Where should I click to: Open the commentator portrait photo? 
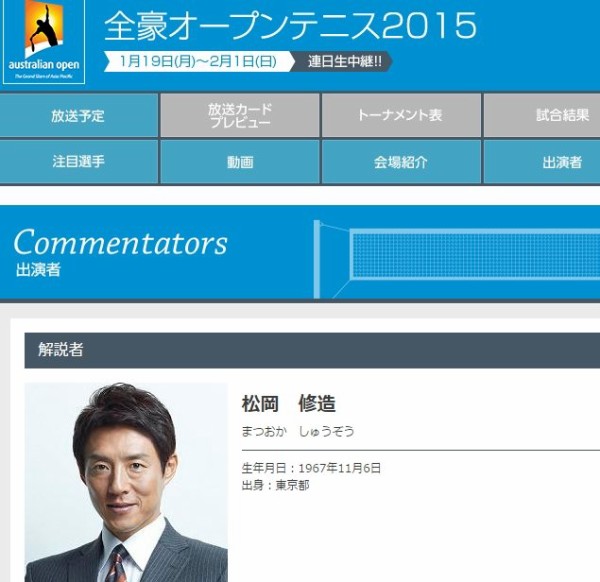(x=126, y=482)
